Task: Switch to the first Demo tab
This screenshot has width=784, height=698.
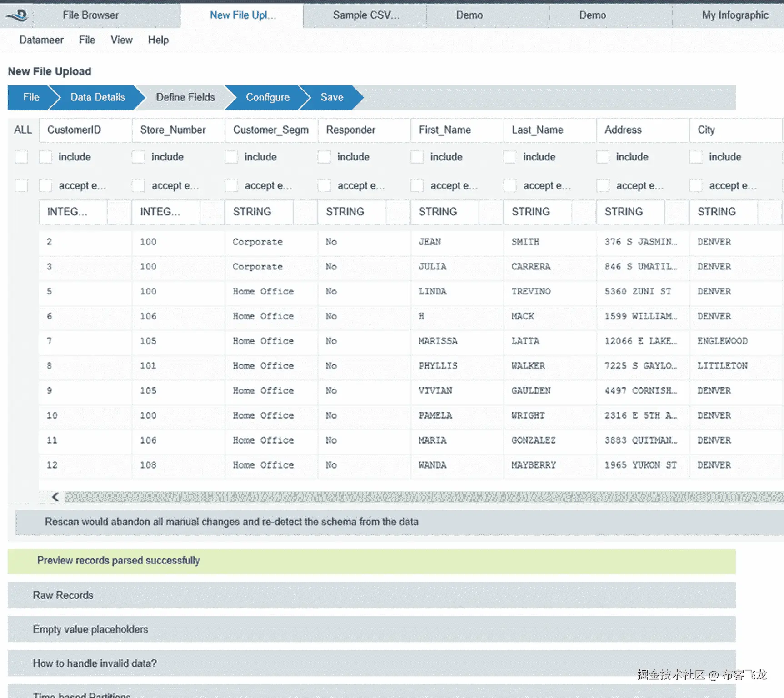Action: tap(488, 15)
